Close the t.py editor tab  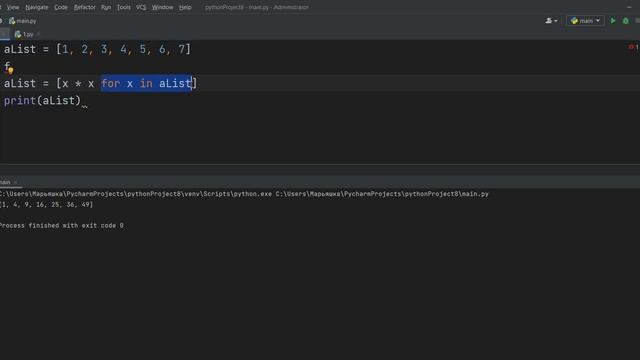(x=38, y=35)
